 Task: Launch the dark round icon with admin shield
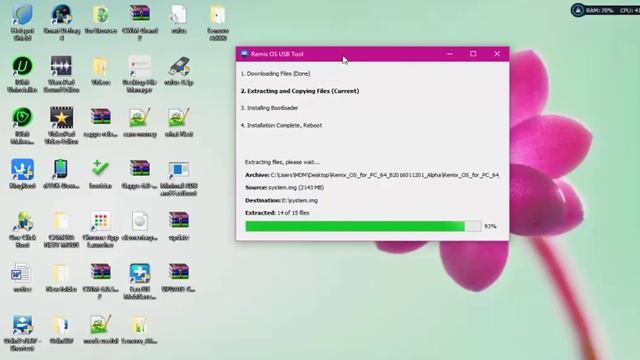(x=61, y=15)
